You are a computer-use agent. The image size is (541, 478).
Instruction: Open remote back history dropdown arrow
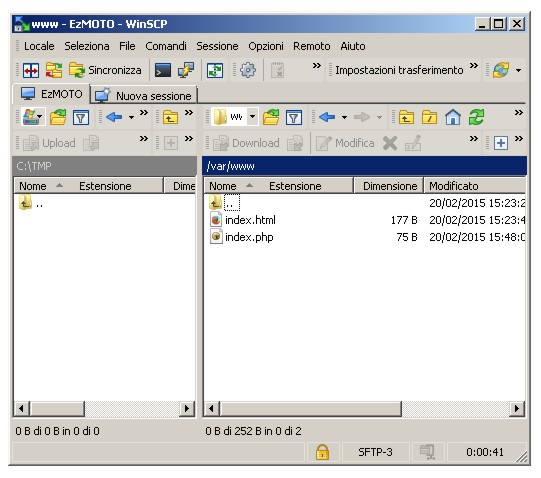344,117
